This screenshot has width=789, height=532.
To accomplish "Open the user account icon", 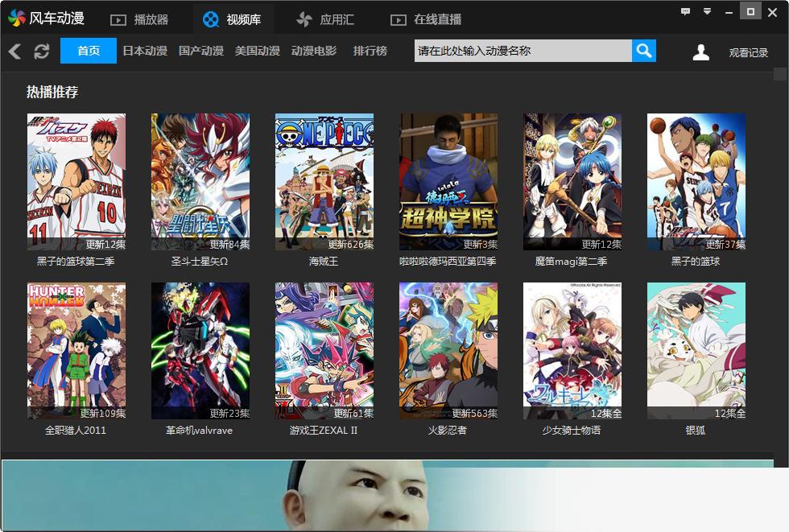I will pos(701,52).
